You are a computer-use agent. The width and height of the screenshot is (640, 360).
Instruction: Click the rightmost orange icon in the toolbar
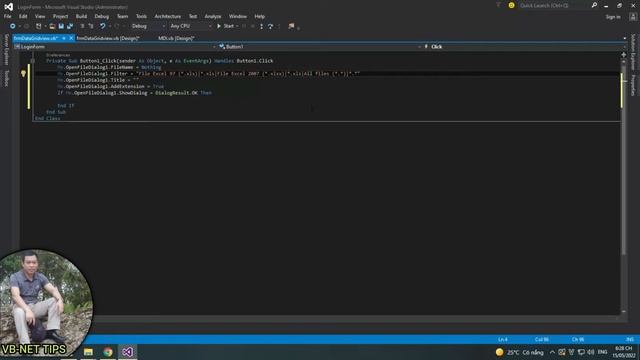(291, 26)
